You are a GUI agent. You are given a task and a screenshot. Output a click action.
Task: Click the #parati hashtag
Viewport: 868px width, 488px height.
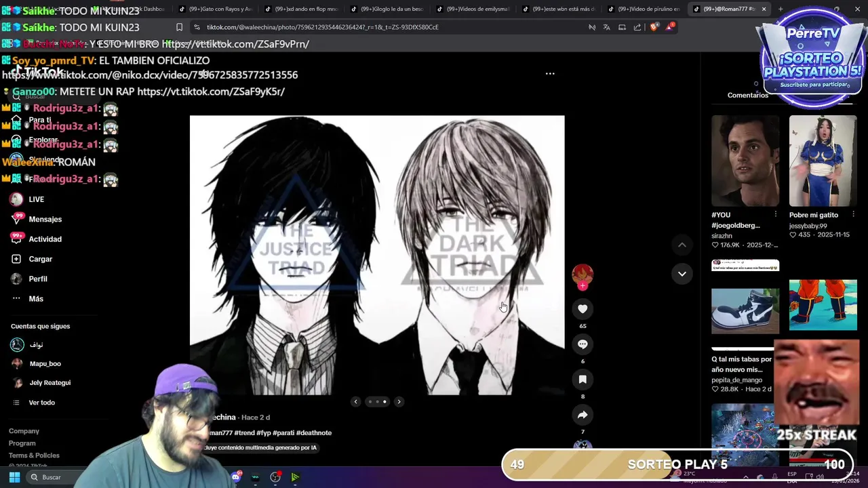click(x=283, y=432)
